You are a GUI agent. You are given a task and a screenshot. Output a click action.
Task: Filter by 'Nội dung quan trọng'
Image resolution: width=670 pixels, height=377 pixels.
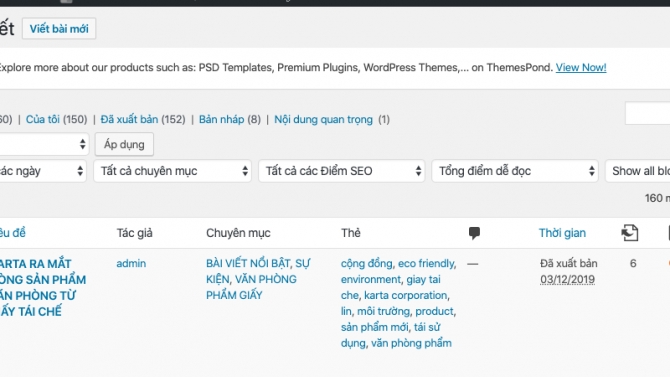click(323, 119)
